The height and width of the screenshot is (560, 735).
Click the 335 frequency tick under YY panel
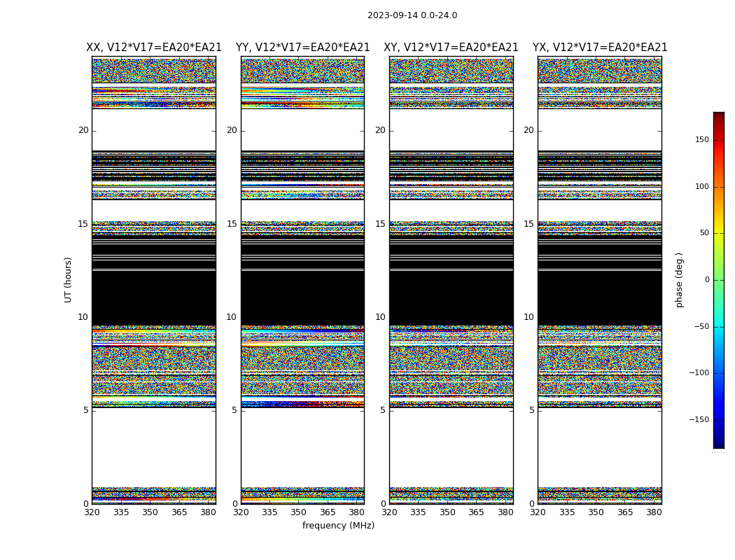(269, 512)
